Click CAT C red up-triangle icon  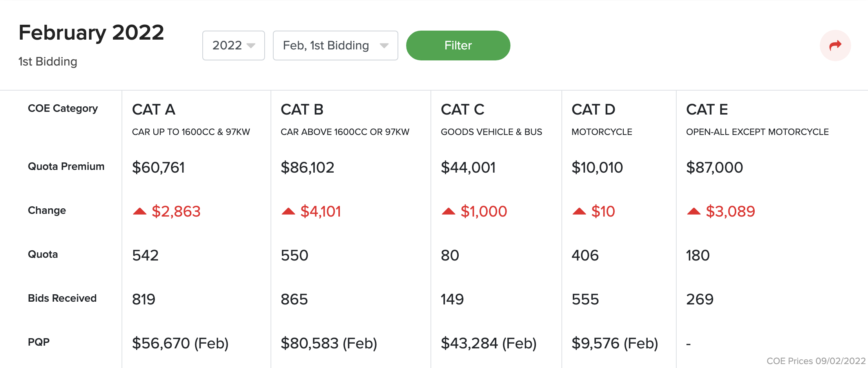coord(448,211)
